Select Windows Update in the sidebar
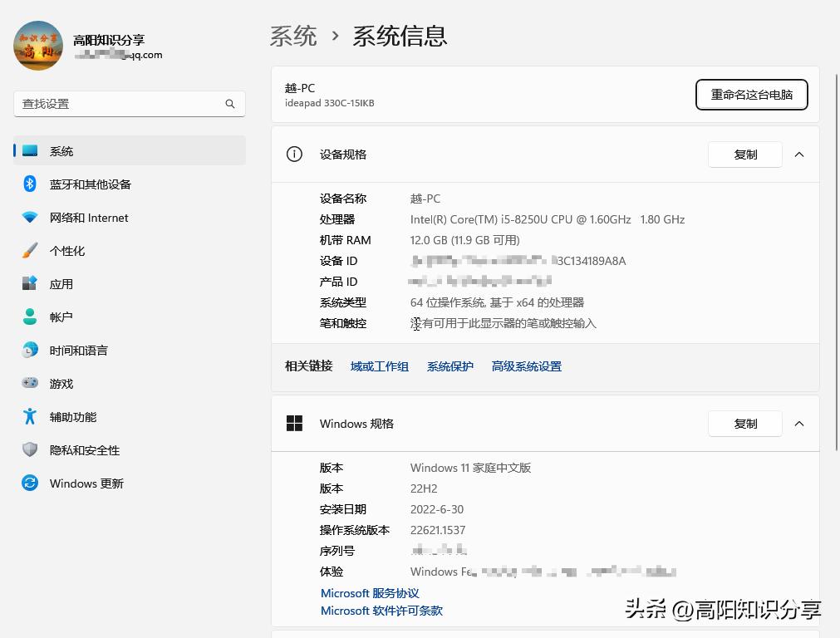 (30, 483)
